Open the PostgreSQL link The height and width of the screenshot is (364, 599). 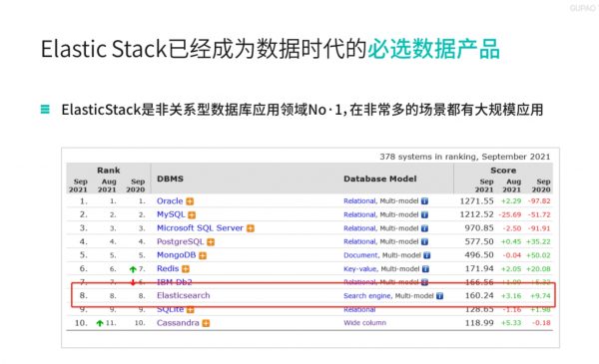(181, 241)
